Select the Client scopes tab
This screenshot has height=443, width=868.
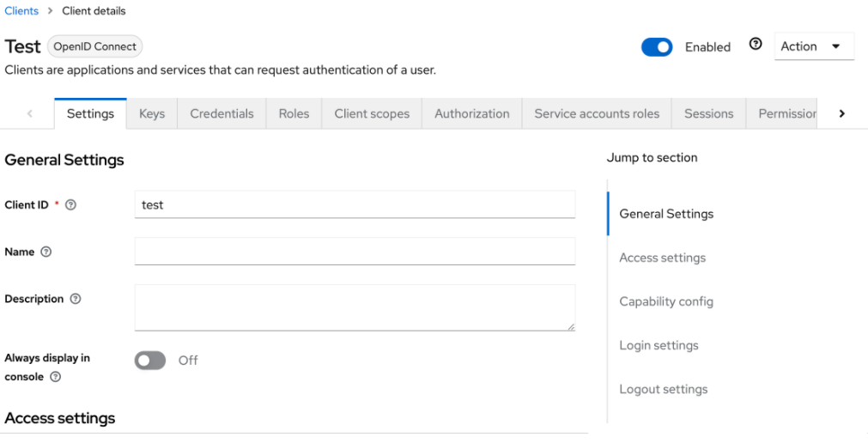point(372,113)
